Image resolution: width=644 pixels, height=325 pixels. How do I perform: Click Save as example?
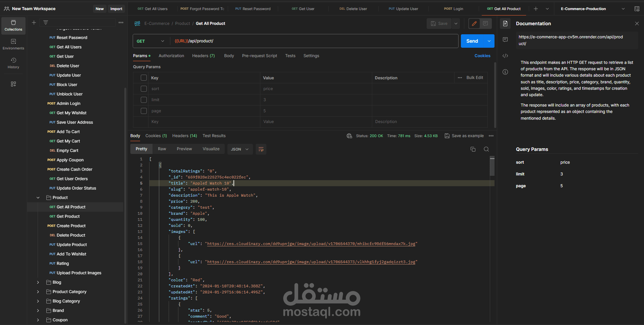click(x=464, y=136)
